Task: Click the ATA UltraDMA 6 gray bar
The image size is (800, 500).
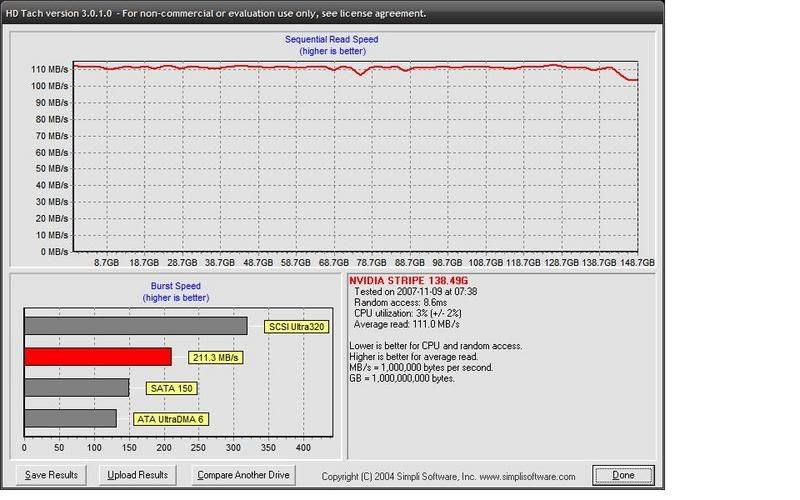Action: click(x=70, y=419)
